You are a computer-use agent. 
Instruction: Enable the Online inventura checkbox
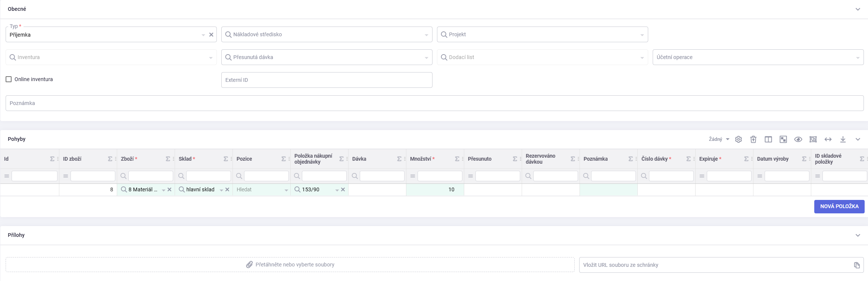click(x=9, y=79)
